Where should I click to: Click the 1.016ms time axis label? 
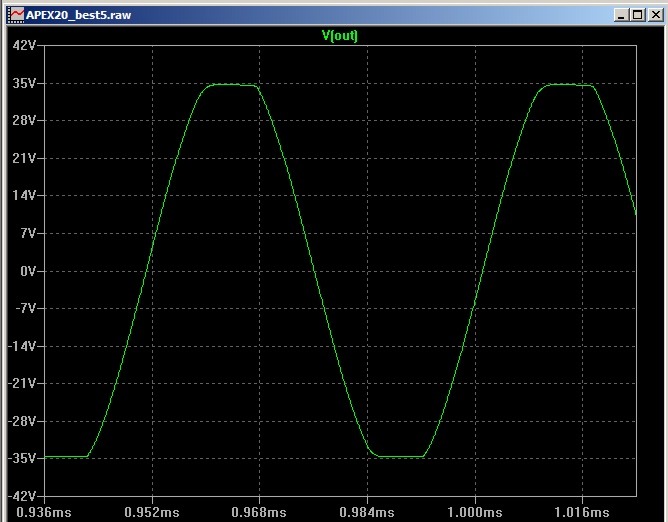click(582, 512)
